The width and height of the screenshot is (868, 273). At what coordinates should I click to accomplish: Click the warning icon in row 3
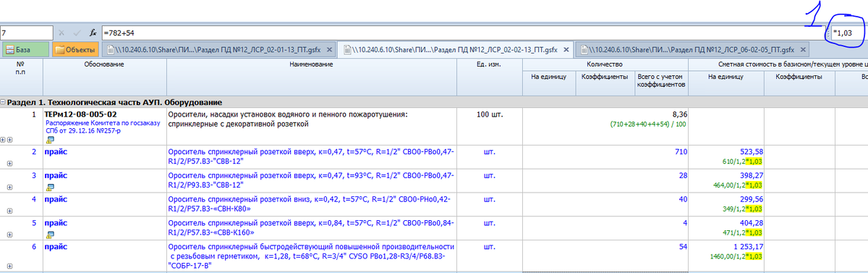click(49, 187)
